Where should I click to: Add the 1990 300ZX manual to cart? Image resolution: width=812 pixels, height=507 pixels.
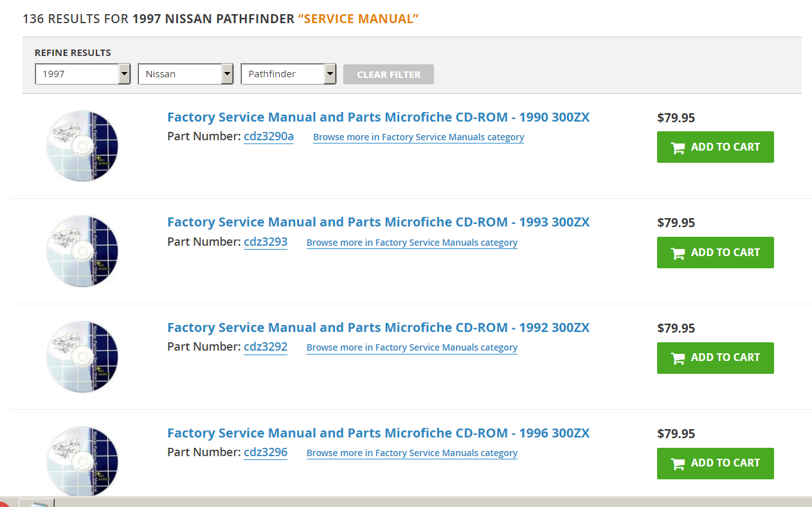click(716, 147)
